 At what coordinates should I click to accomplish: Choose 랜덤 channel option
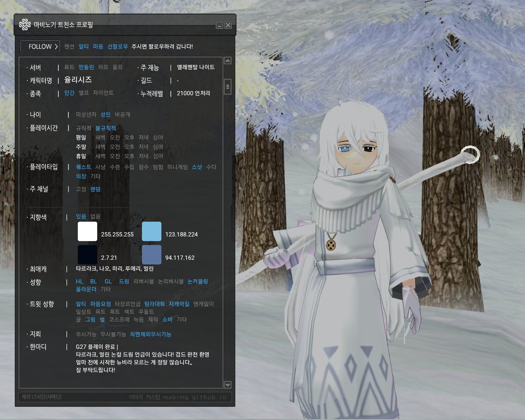point(95,189)
